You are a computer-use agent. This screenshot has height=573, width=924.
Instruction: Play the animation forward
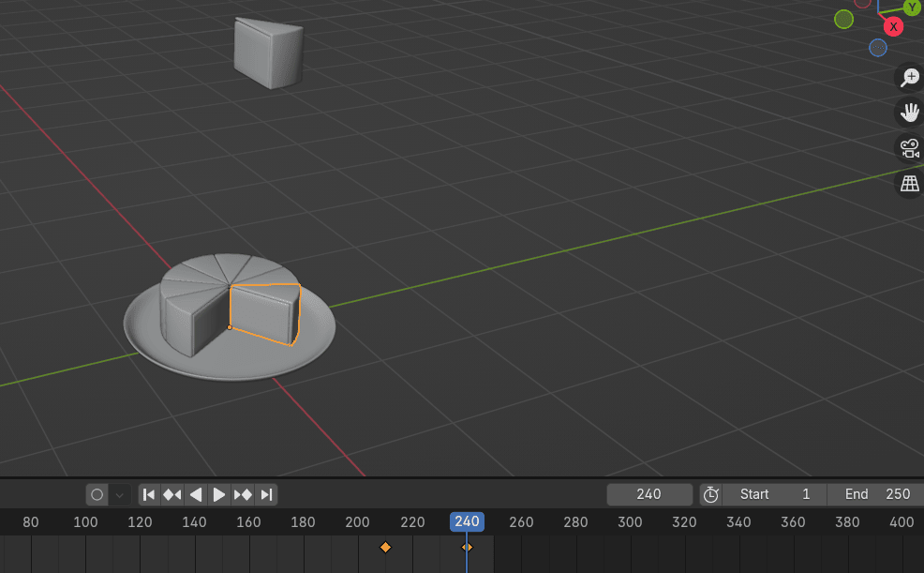click(219, 494)
